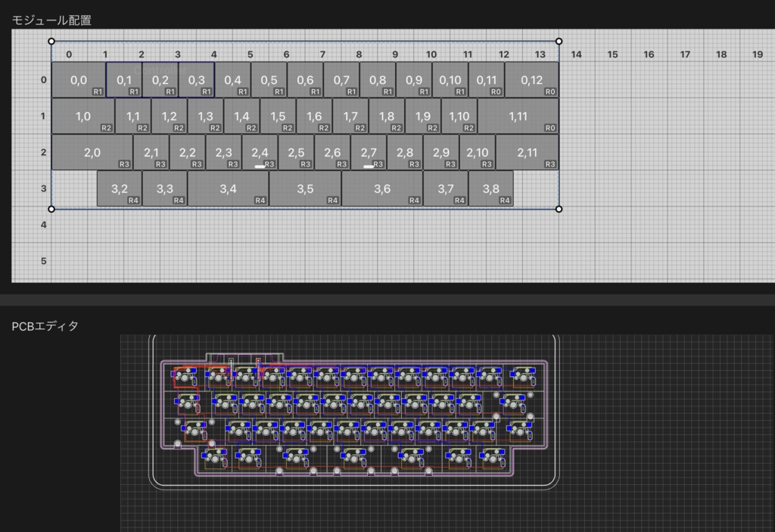Click the モジュール配置 section title
Screen dimensions: 775x532
51,20
